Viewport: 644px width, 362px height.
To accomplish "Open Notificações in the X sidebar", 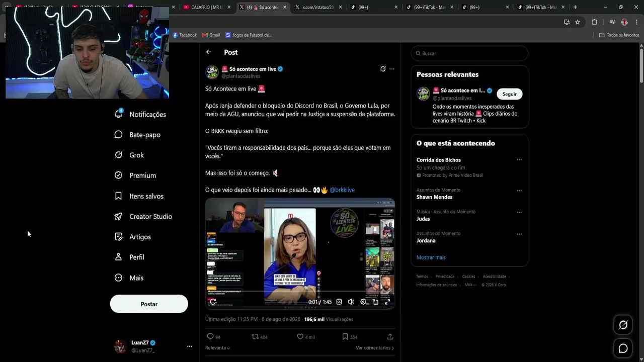I will (140, 114).
